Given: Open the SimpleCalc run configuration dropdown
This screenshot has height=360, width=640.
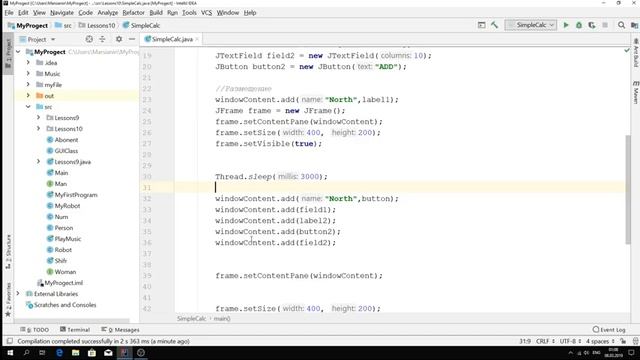Looking at the screenshot, I should pyautogui.click(x=531, y=25).
